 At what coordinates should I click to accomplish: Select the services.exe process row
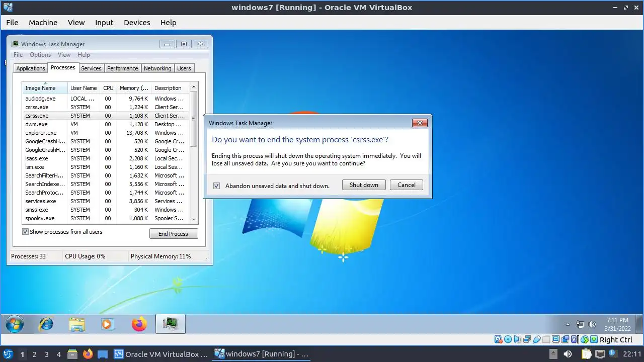[x=106, y=201]
